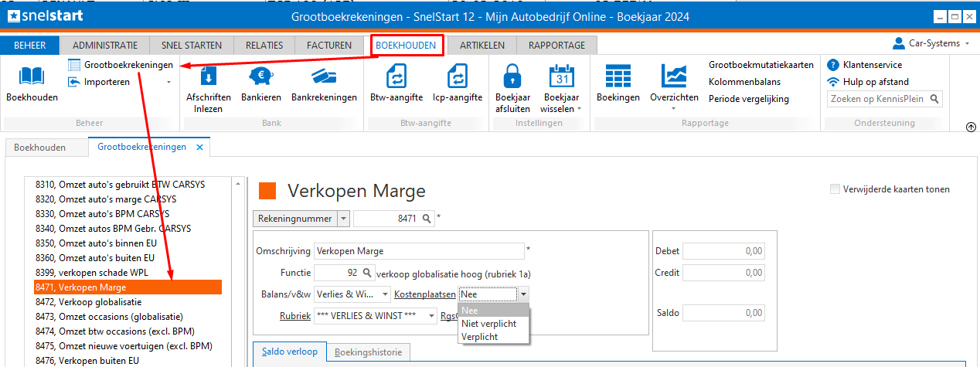Select 8350, Omzet auto's binnen EU

(x=128, y=243)
